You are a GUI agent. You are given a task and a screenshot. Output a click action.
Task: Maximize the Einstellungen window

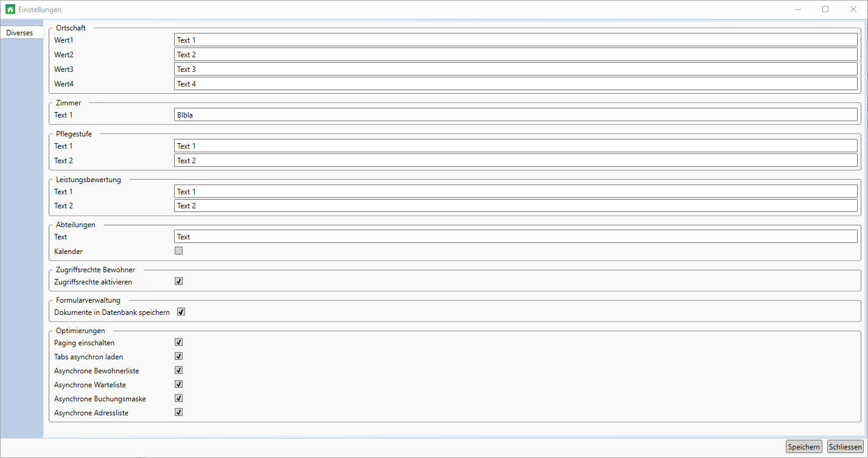(825, 9)
